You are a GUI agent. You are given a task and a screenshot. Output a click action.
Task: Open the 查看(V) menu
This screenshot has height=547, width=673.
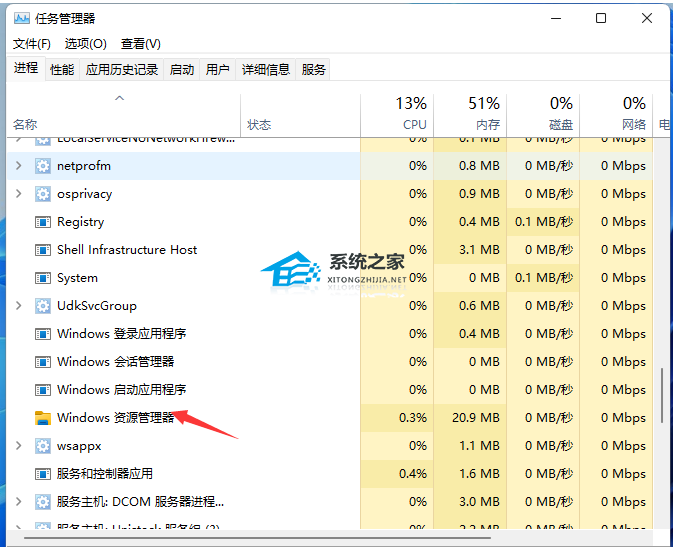(x=140, y=44)
